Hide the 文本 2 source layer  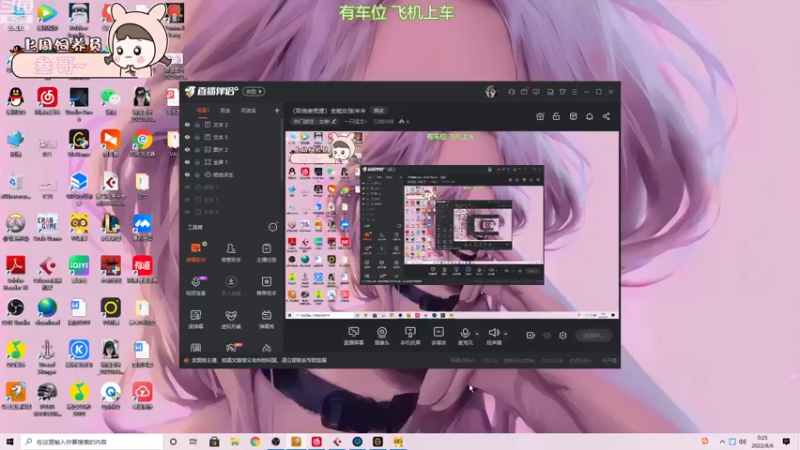tap(187, 124)
